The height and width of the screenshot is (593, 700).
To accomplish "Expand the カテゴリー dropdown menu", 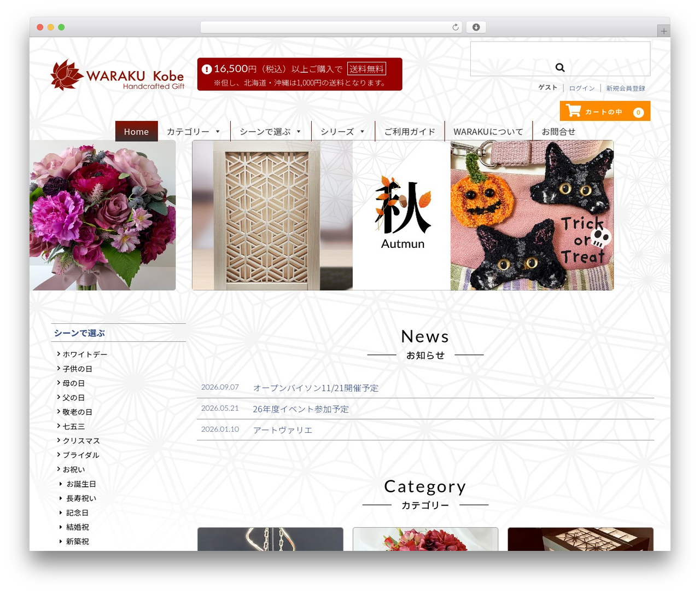I will click(194, 132).
